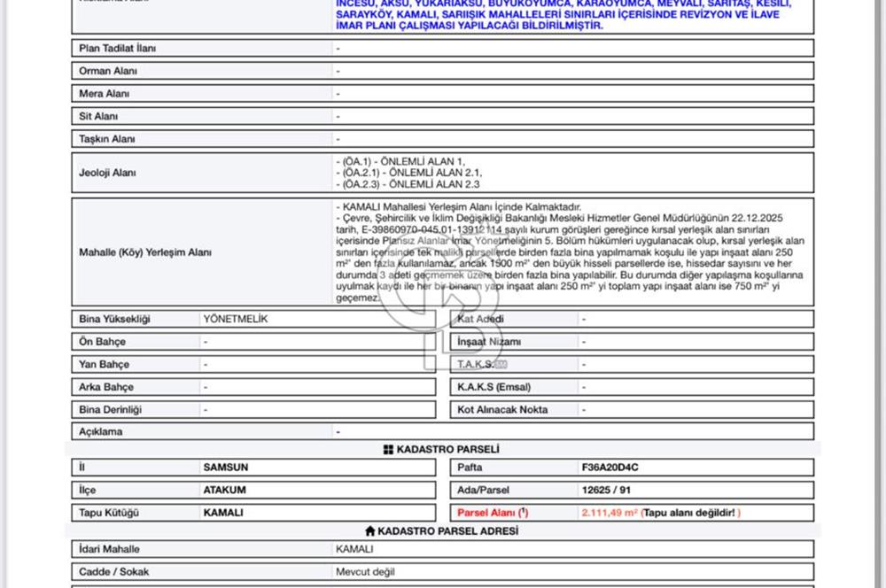Select the Bina Yüksekliği label

(114, 319)
